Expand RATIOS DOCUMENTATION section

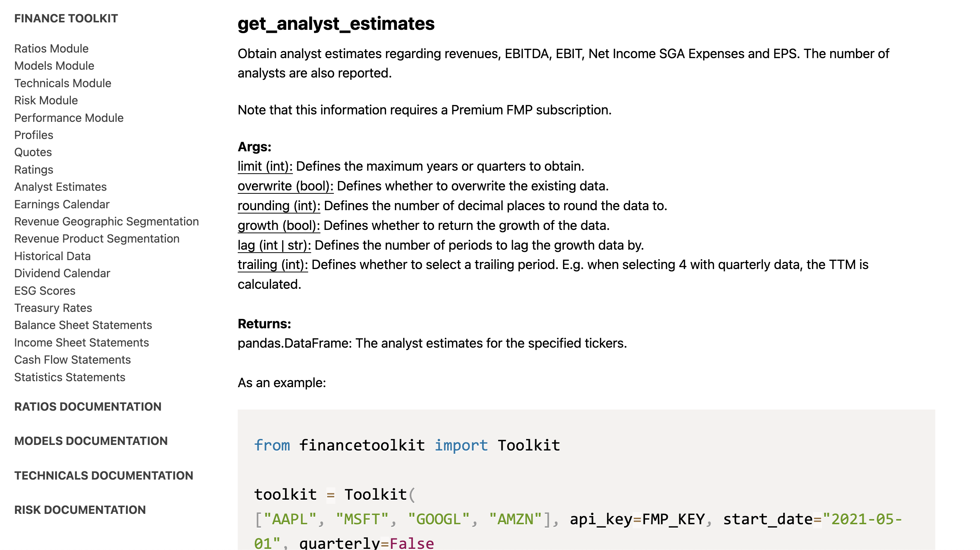coord(88,406)
